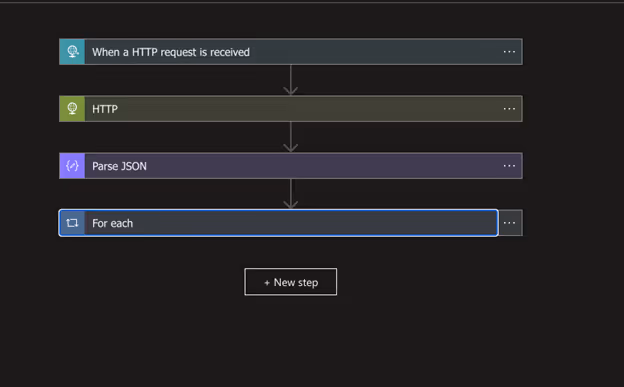The image size is (624, 387).
Task: Click the plus sign in New step
Action: pyautogui.click(x=267, y=283)
